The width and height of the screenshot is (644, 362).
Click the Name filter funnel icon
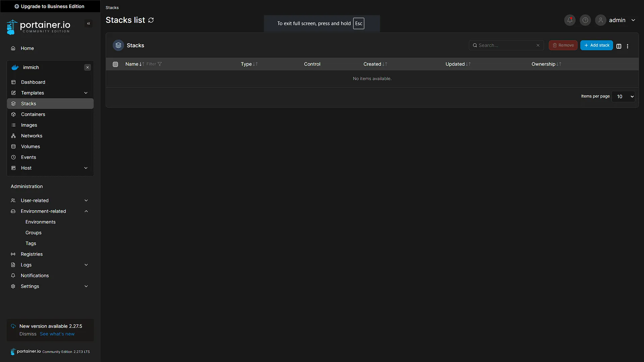point(160,64)
